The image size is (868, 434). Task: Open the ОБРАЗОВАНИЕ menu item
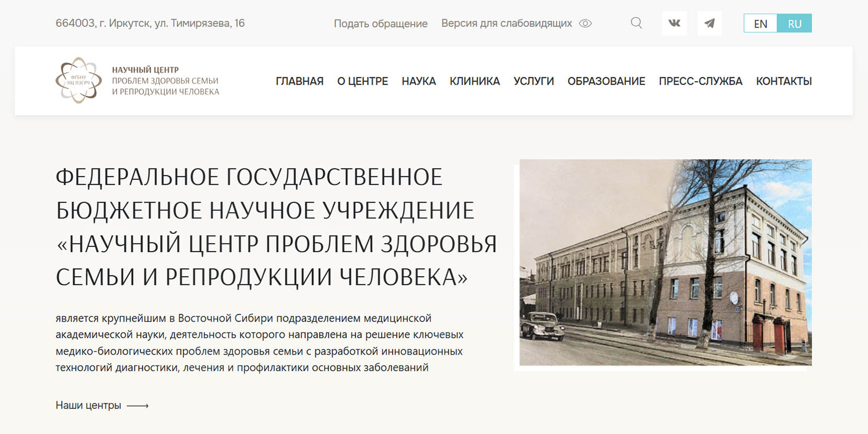pos(606,81)
